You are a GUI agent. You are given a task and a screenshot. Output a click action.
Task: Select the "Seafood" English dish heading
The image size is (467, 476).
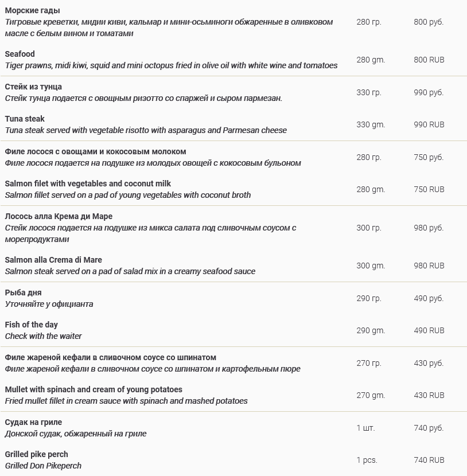pyautogui.click(x=20, y=54)
